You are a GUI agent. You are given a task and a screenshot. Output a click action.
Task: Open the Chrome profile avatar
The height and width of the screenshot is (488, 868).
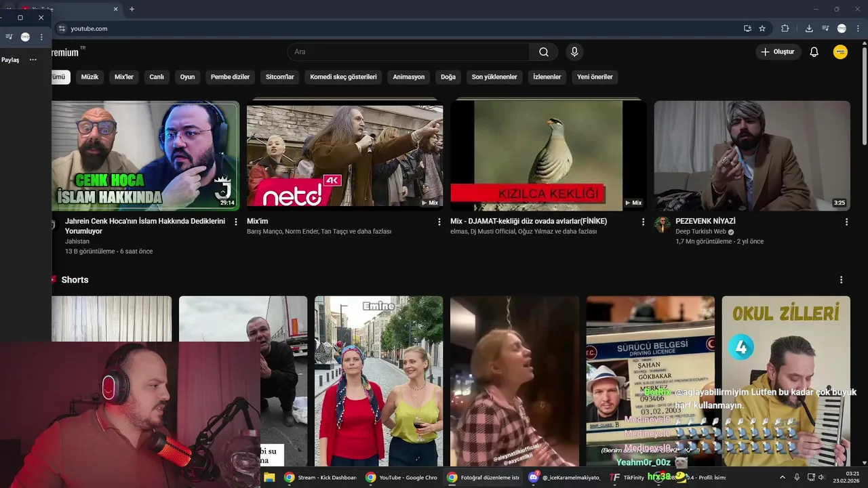(x=842, y=28)
